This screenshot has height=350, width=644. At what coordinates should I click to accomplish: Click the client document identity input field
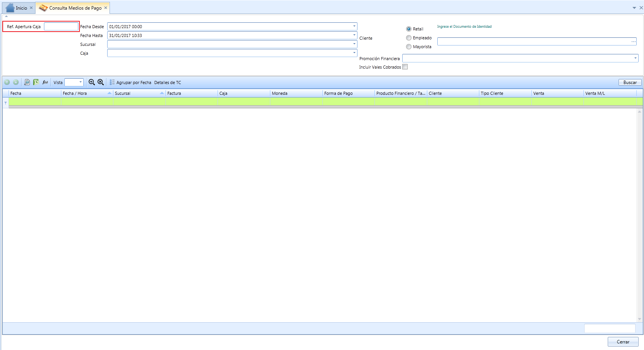(x=537, y=42)
